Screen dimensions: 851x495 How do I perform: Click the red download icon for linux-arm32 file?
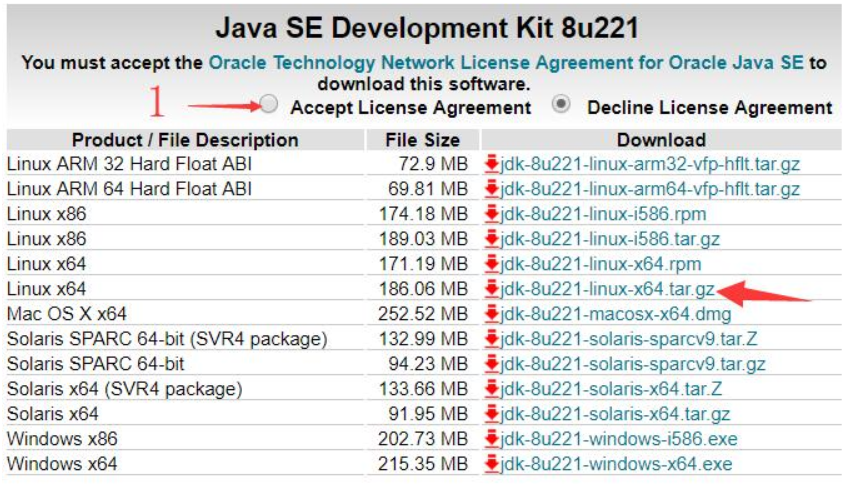point(492,163)
